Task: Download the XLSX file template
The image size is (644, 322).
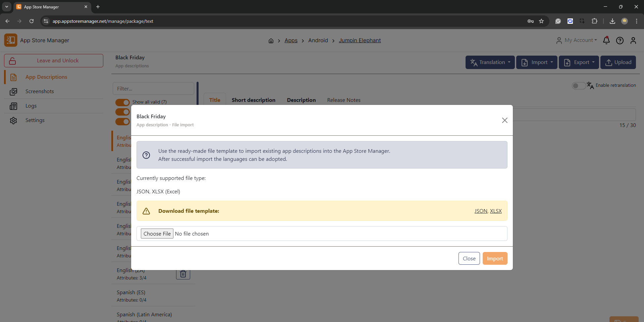Action: tap(496, 211)
